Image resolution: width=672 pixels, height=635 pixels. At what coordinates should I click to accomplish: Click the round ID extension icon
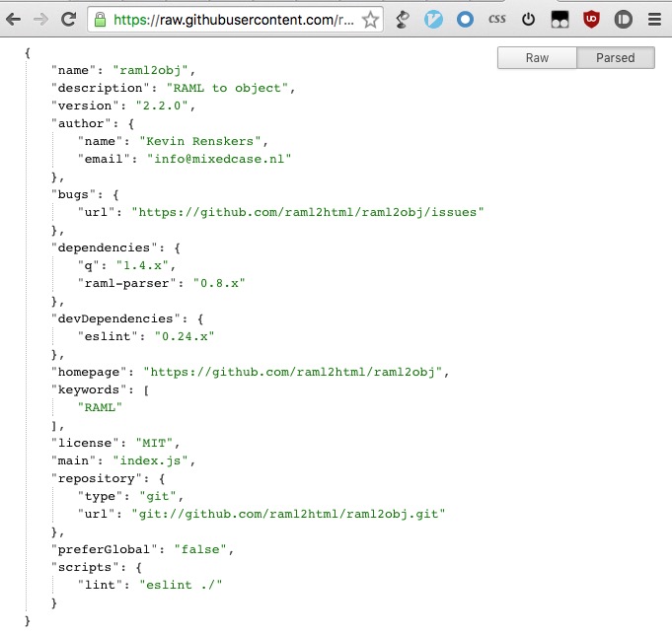coord(623,19)
